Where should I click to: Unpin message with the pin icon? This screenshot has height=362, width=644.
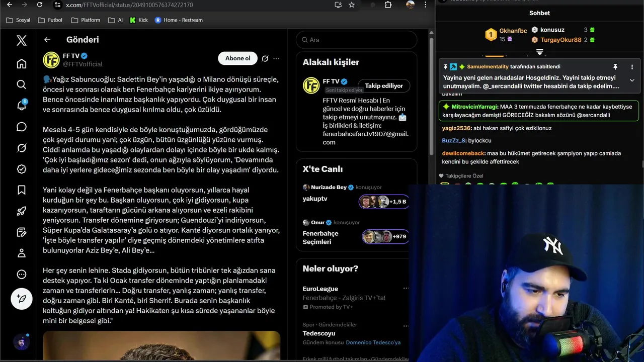[x=615, y=67]
